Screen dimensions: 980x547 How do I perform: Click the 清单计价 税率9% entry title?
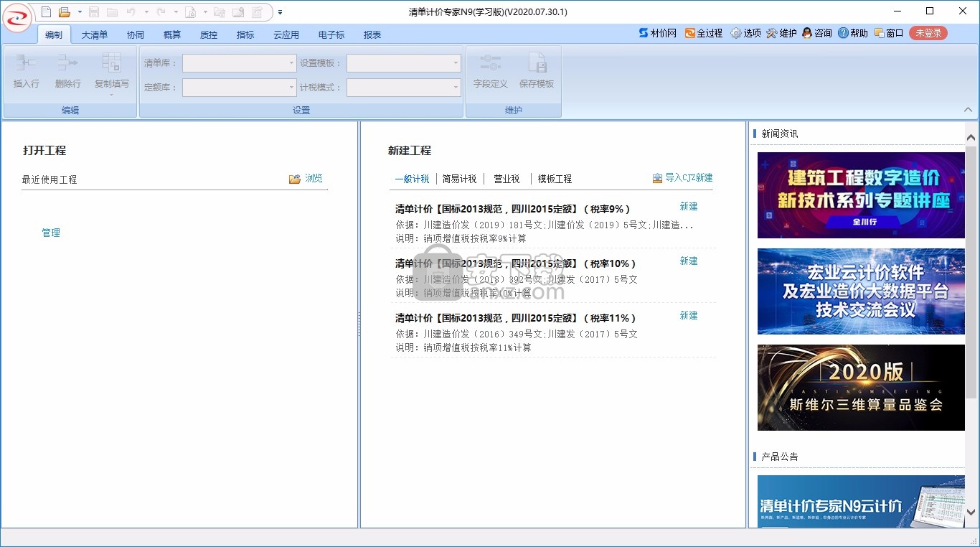click(513, 209)
